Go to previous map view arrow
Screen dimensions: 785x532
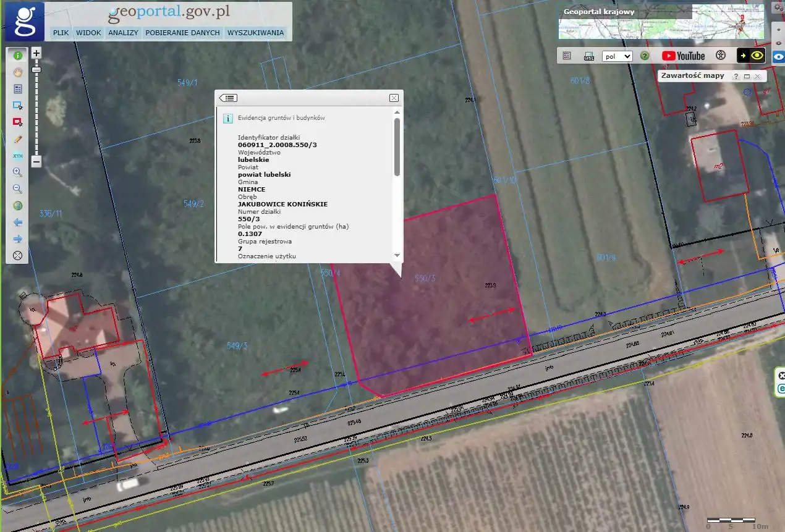pos(18,222)
